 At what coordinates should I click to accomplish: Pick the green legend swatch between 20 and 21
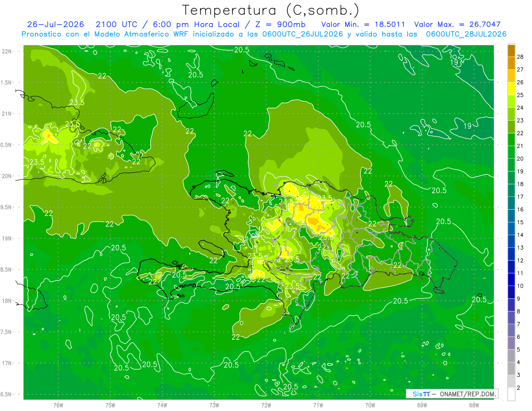point(511,153)
